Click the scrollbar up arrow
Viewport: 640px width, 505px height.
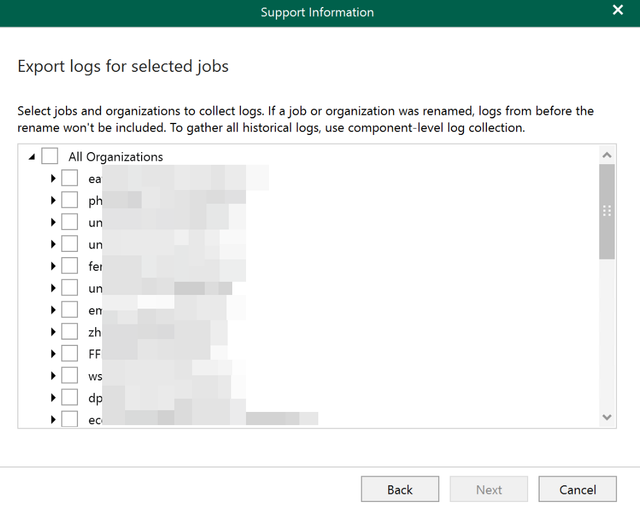pyautogui.click(x=607, y=155)
